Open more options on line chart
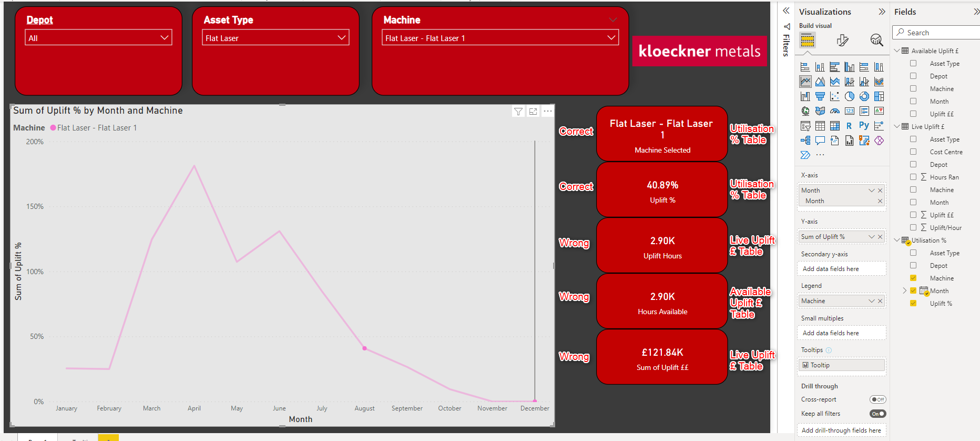The height and width of the screenshot is (441, 980). pos(548,112)
